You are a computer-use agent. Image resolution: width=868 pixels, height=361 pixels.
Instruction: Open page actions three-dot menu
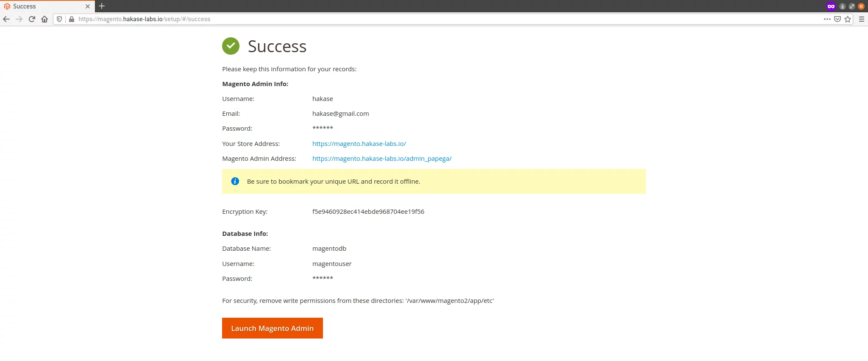coord(827,19)
